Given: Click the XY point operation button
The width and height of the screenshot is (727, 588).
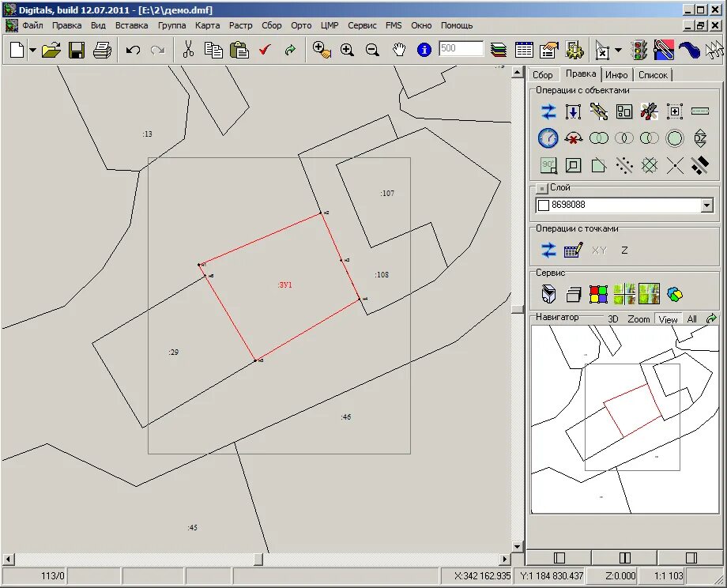Looking at the screenshot, I should point(599,251).
